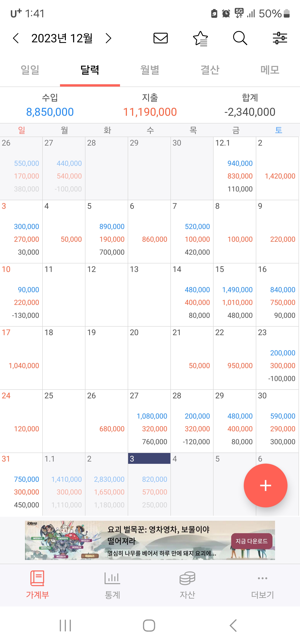Screen dimensions: 300x644
Task: Go to the previous month arrow
Action: pos(16,38)
